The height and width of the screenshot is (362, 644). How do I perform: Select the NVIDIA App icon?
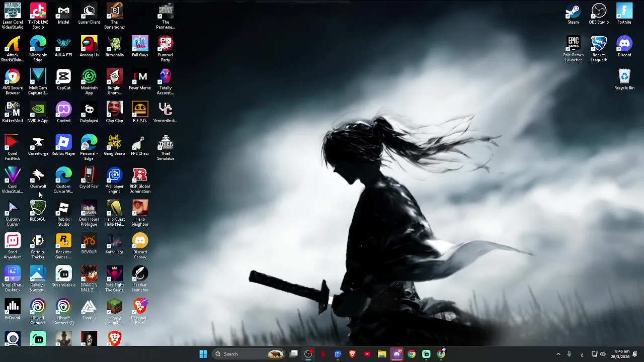(38, 112)
